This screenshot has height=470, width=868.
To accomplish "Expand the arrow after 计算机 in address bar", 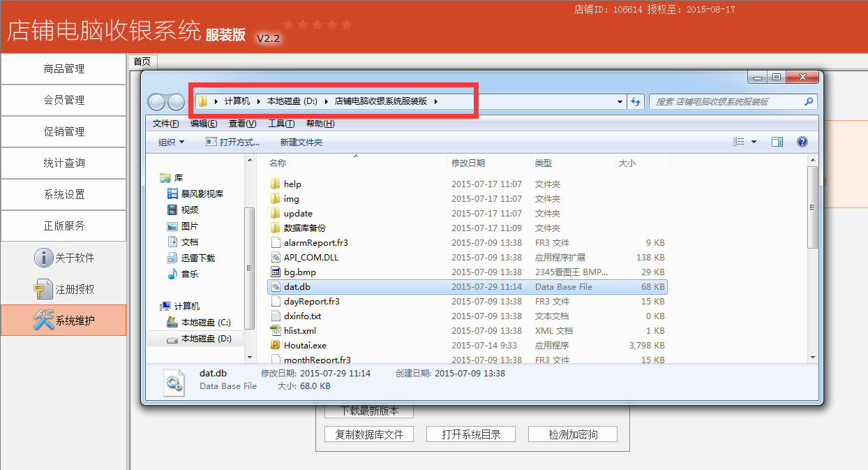I will pyautogui.click(x=258, y=101).
